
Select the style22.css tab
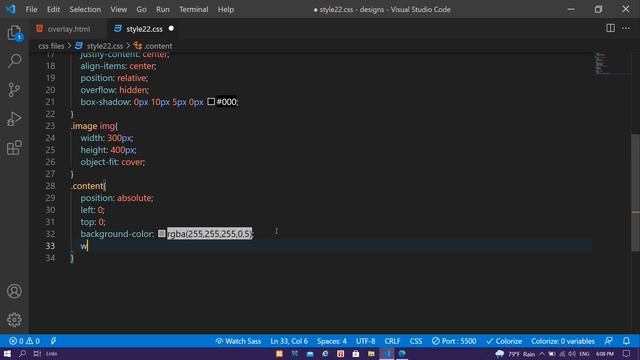[x=144, y=29]
